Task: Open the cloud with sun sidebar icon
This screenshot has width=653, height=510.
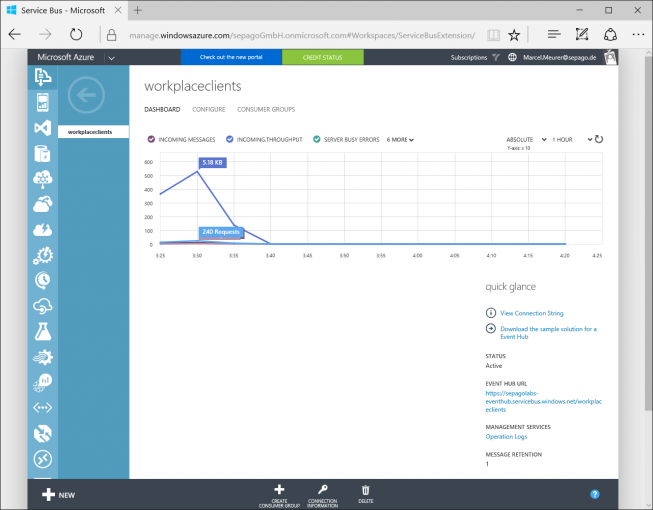Action: pyautogui.click(x=42, y=204)
